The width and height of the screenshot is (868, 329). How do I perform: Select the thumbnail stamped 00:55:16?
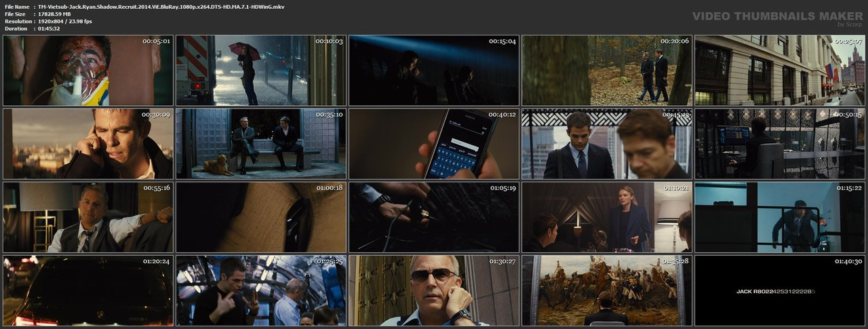point(88,217)
